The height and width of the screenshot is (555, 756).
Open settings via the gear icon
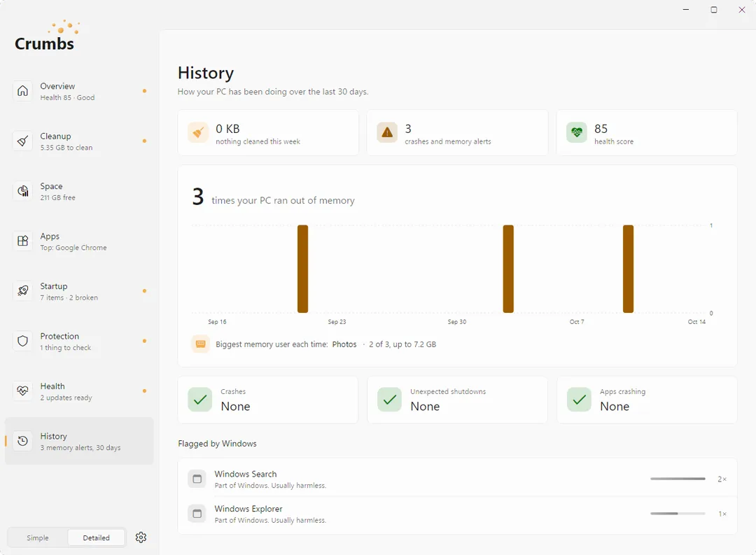(x=141, y=538)
